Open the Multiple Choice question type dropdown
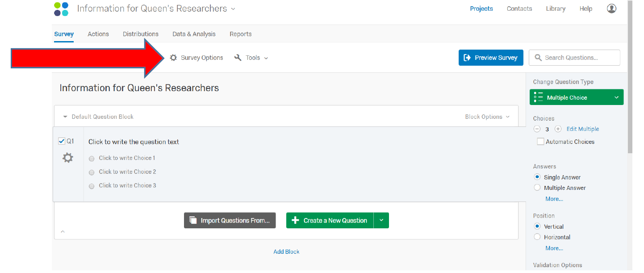This screenshot has width=644, height=273. click(576, 97)
